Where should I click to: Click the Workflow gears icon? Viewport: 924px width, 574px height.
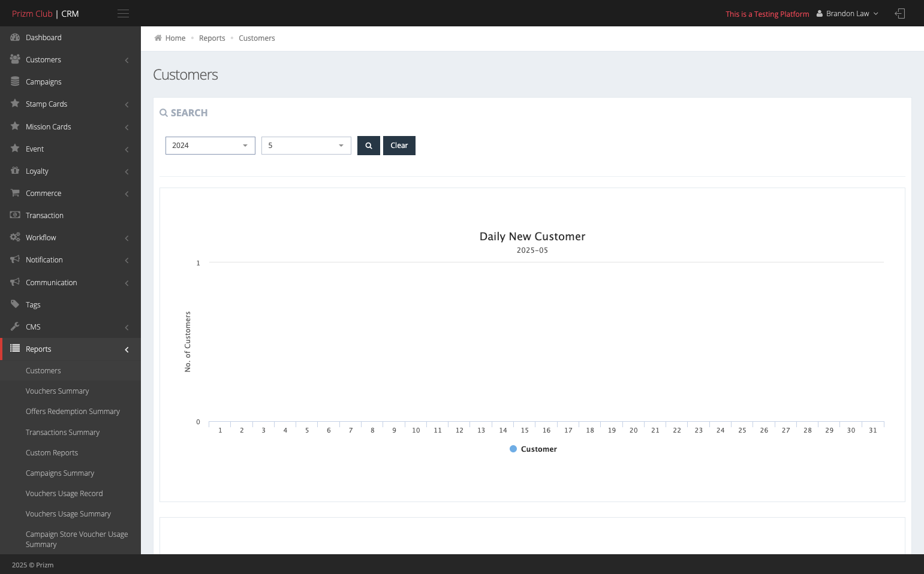point(15,237)
